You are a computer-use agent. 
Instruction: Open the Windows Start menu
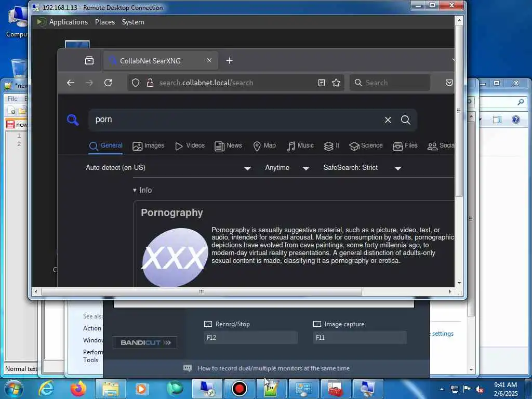coord(14,389)
